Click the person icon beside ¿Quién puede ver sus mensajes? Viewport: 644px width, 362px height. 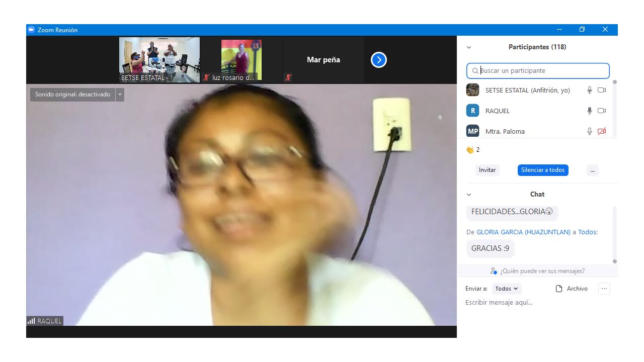click(494, 271)
